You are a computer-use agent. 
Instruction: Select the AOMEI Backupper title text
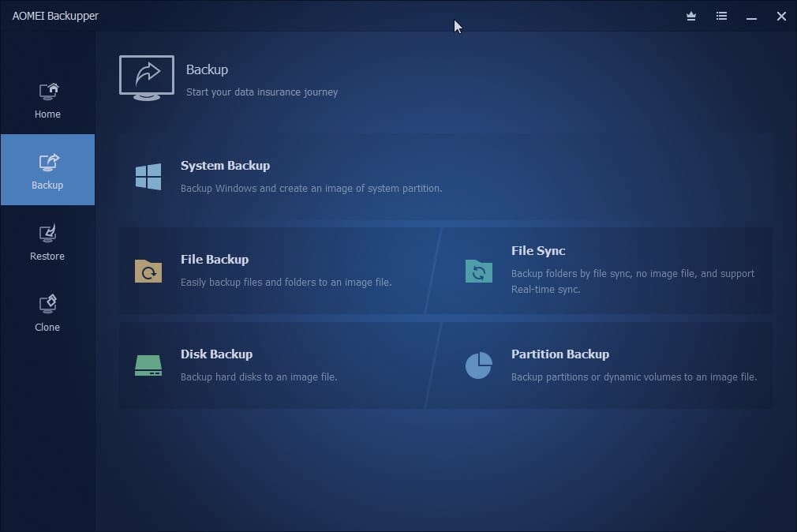[x=54, y=16]
